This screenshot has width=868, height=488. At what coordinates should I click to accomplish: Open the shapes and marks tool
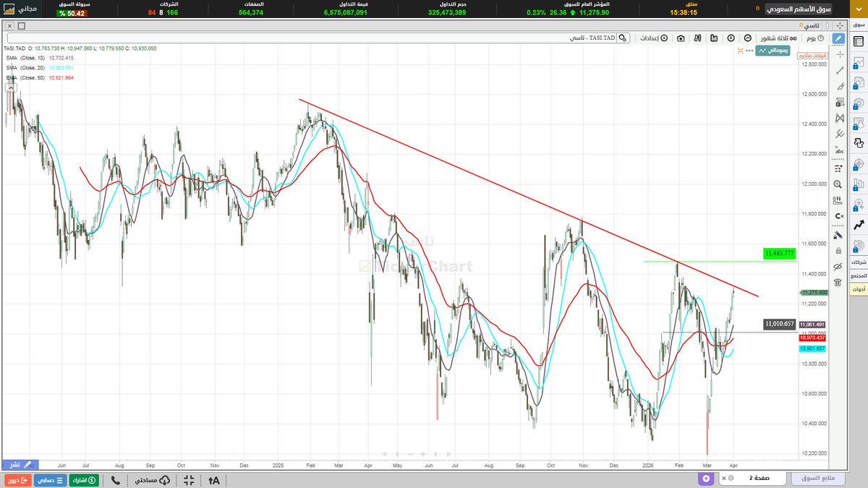pos(839,168)
